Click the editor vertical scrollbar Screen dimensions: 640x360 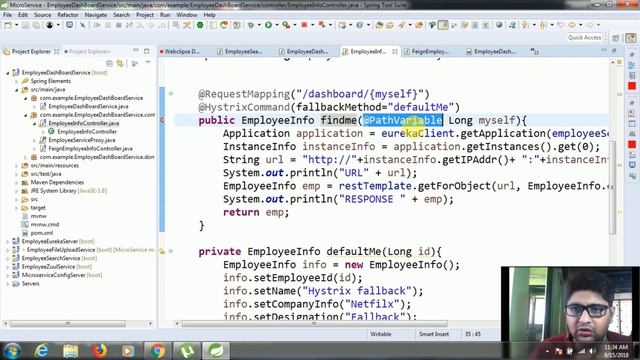click(613, 187)
